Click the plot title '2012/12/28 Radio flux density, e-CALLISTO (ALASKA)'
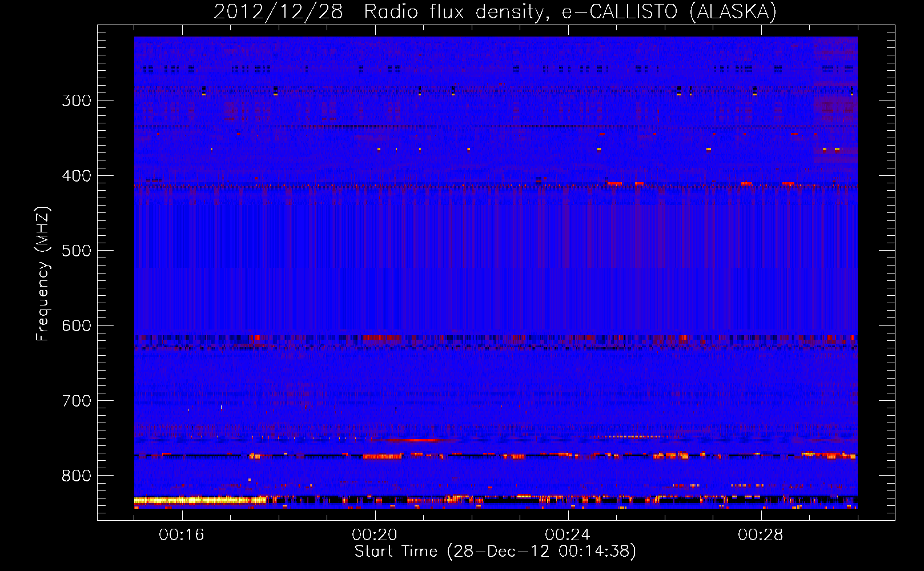Image resolution: width=924 pixels, height=571 pixels. click(x=495, y=11)
